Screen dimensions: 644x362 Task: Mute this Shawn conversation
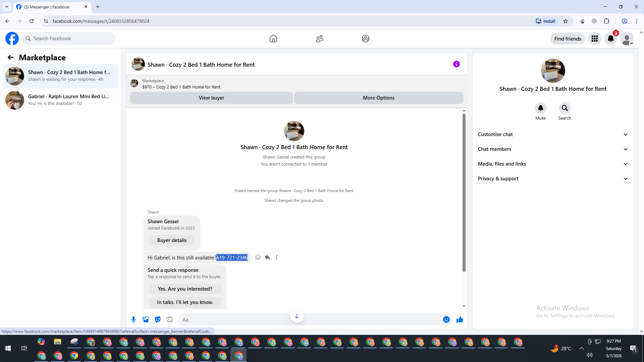click(x=541, y=108)
